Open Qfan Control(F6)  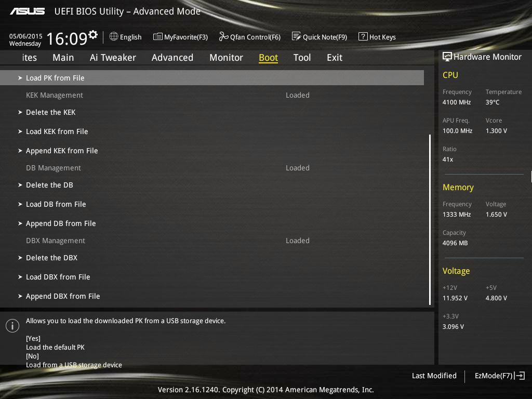coord(255,37)
